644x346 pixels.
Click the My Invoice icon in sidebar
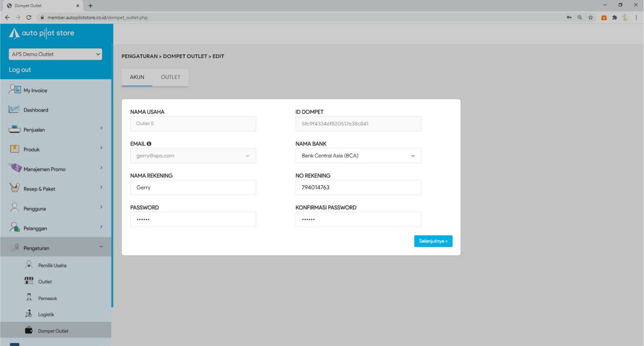pyautogui.click(x=15, y=89)
